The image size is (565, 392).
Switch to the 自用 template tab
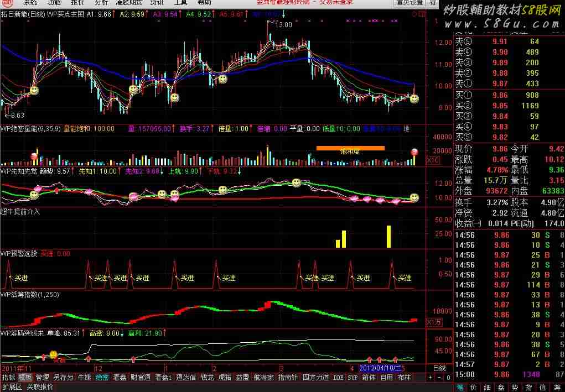386,377
